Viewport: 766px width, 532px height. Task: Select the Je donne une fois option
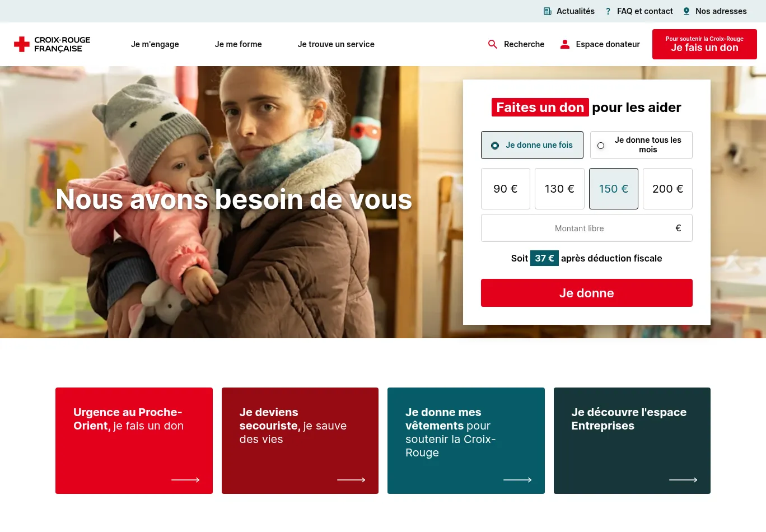(x=532, y=145)
